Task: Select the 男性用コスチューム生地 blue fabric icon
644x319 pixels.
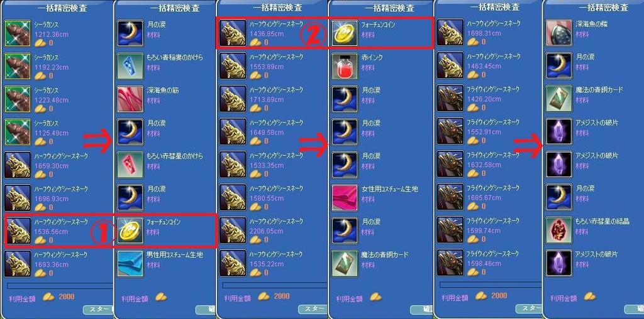Action: 130,263
